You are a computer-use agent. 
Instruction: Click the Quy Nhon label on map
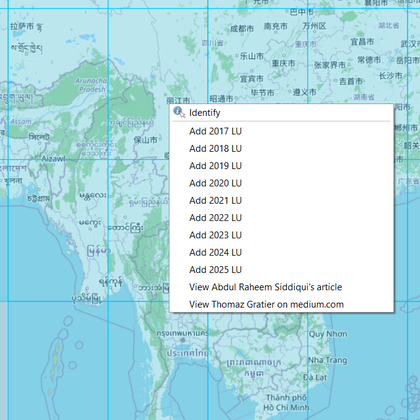[328, 334]
